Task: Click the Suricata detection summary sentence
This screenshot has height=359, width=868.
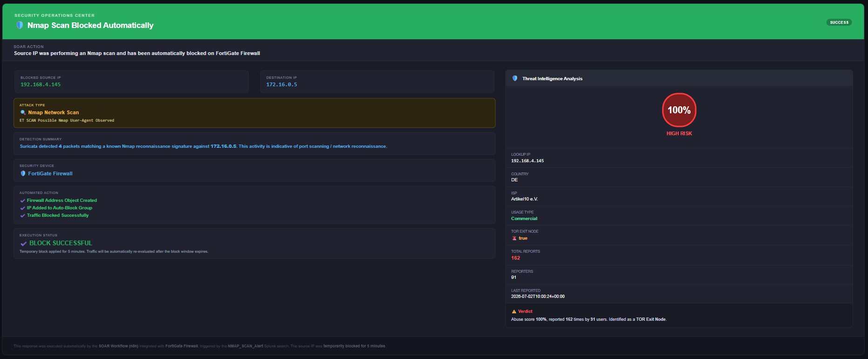Action: coord(203,146)
